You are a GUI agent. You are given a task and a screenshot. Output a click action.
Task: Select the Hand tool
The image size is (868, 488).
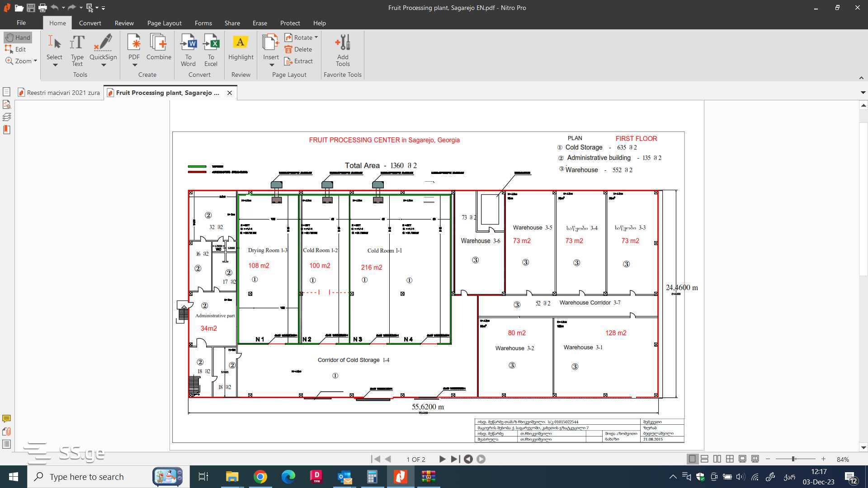[x=18, y=38]
